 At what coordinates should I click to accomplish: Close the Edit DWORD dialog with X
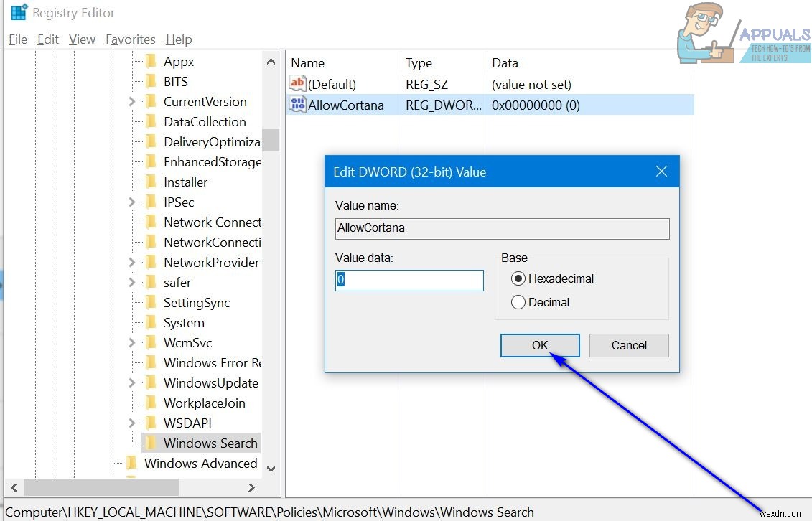661,172
